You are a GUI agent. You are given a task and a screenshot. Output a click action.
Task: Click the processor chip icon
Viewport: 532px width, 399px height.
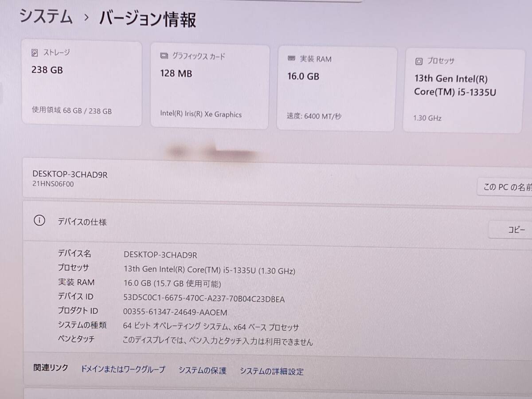pos(419,61)
